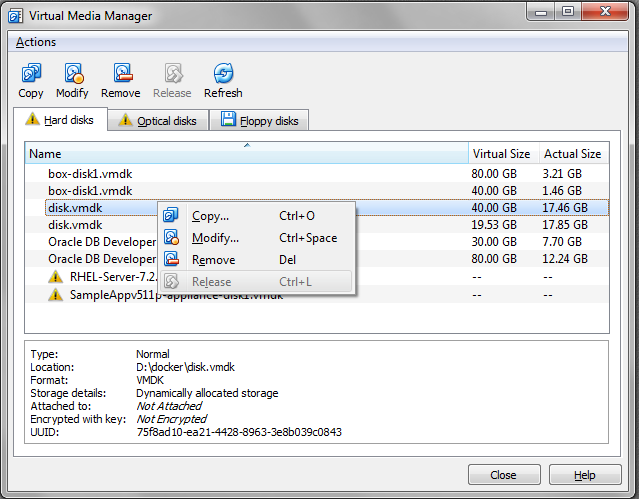
Task: Click the Copy toolbar icon
Action: 31,73
